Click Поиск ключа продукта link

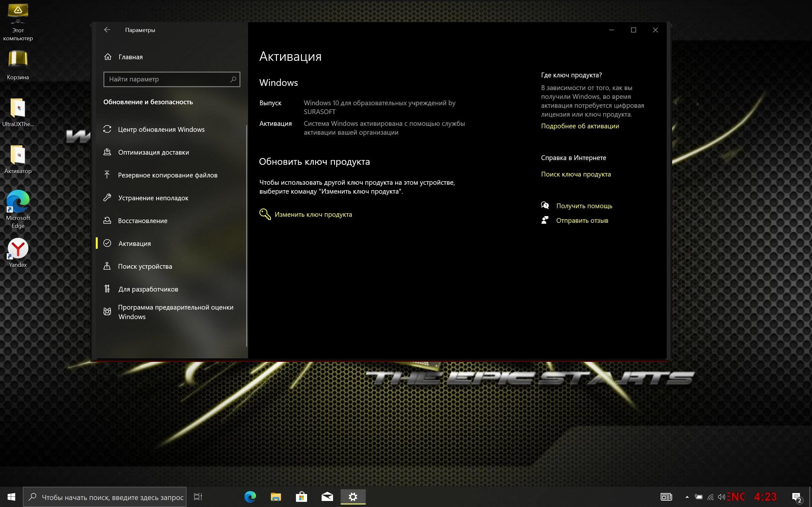[576, 174]
